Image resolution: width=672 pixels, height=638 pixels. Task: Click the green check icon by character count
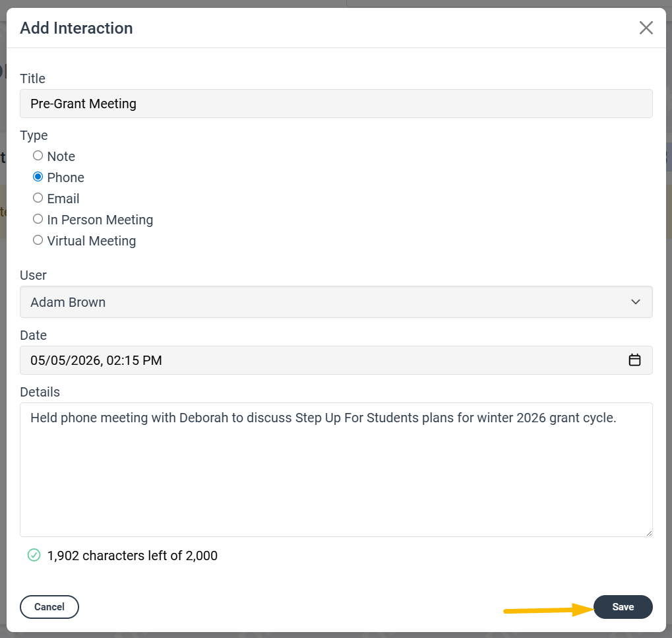[34, 556]
